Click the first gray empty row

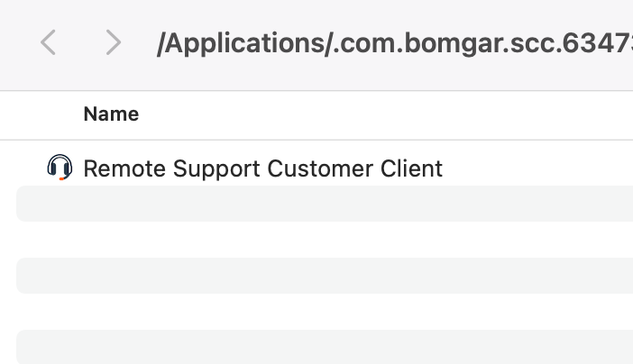pyautogui.click(x=325, y=204)
